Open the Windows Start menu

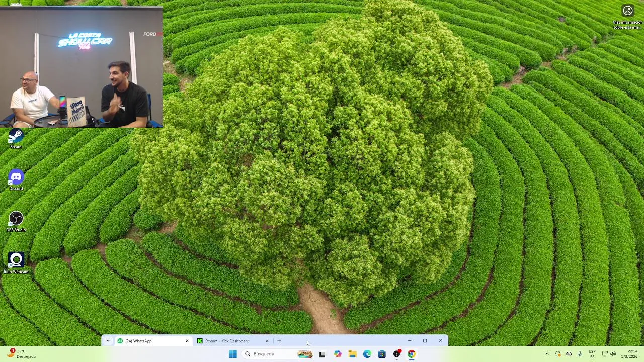[x=233, y=354]
